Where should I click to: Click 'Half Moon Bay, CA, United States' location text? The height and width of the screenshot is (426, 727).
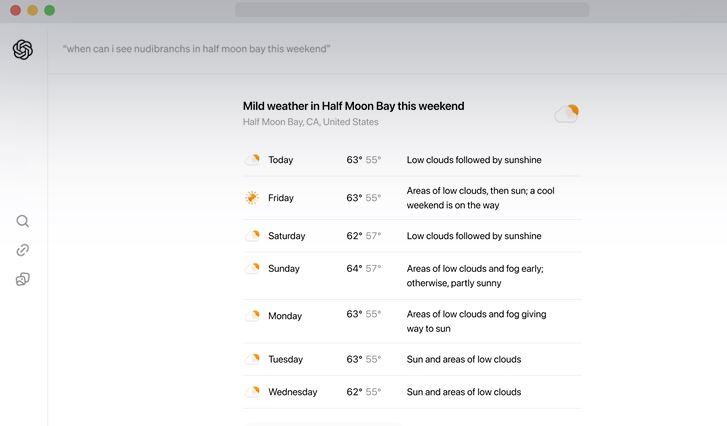point(311,122)
